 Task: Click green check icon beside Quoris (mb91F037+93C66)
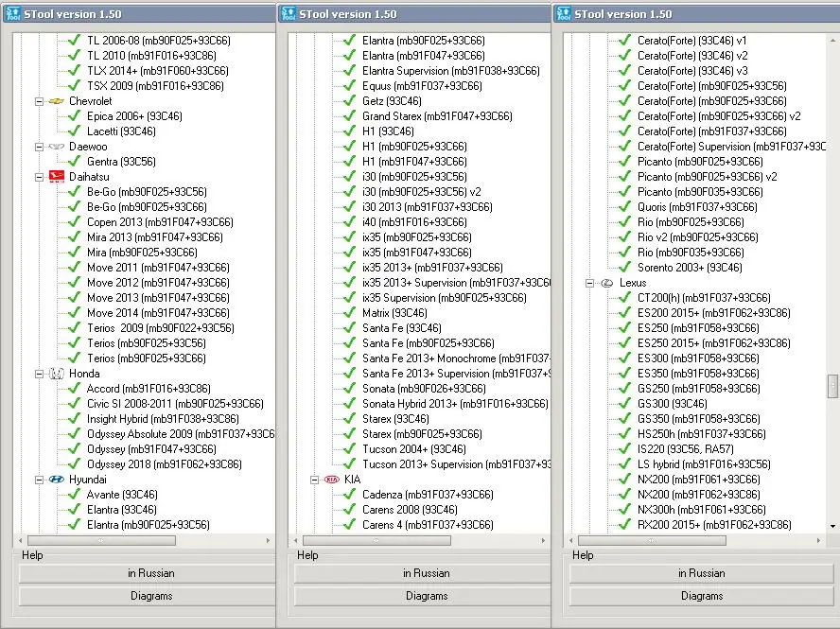624,207
